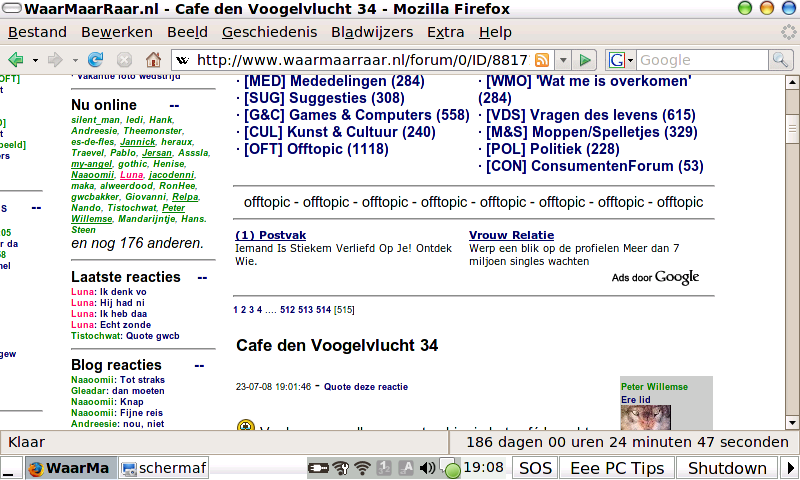The width and height of the screenshot is (800, 480).
Task: Expand the address bar URL history dropdown
Action: (x=563, y=60)
